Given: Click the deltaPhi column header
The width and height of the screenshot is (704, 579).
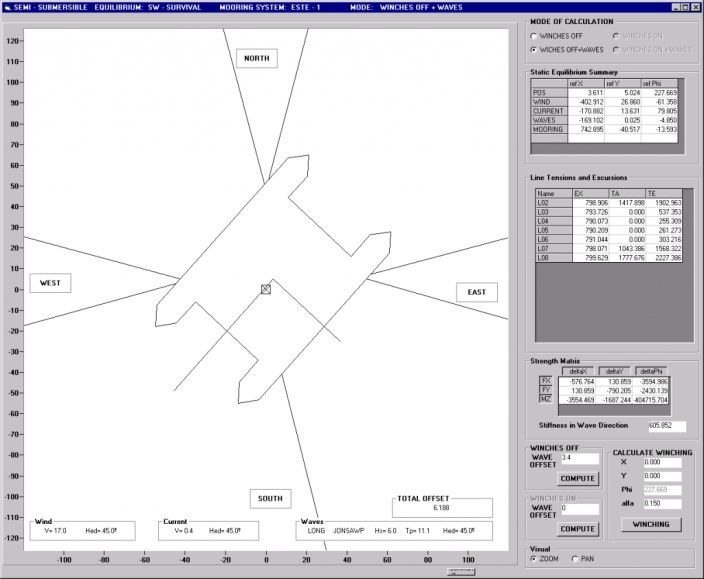Looking at the screenshot, I should [x=651, y=371].
